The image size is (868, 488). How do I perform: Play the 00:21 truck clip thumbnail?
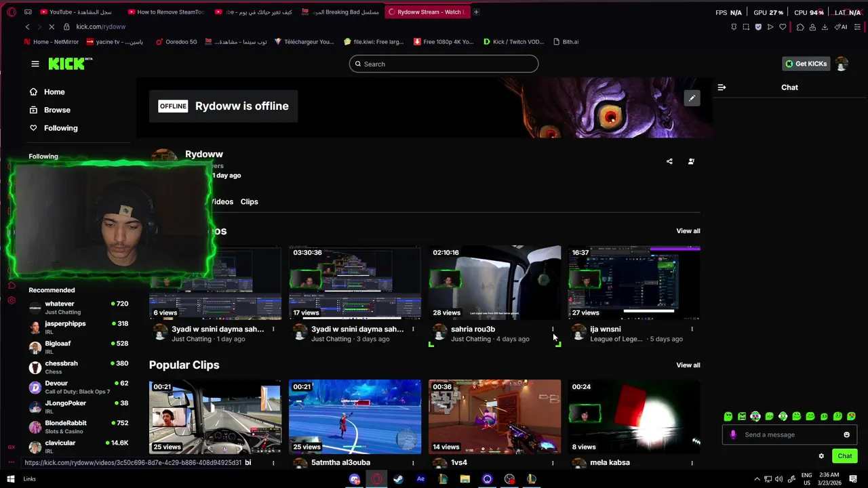coord(215,417)
